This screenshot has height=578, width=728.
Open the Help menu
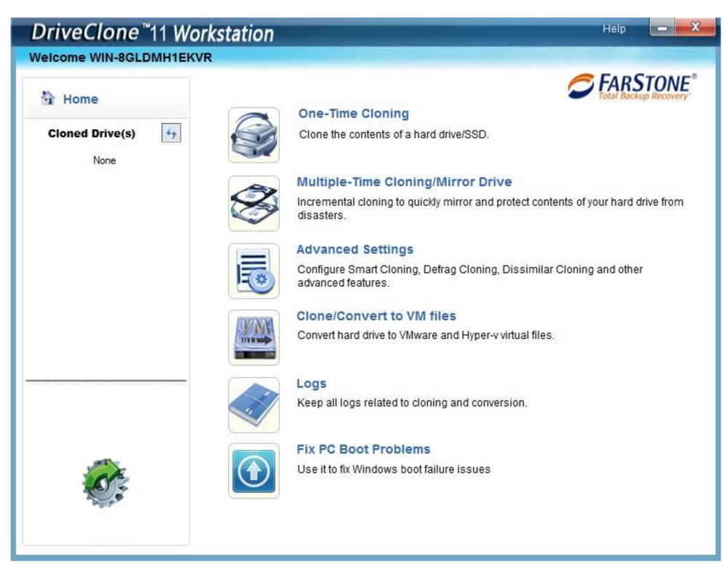coord(614,28)
